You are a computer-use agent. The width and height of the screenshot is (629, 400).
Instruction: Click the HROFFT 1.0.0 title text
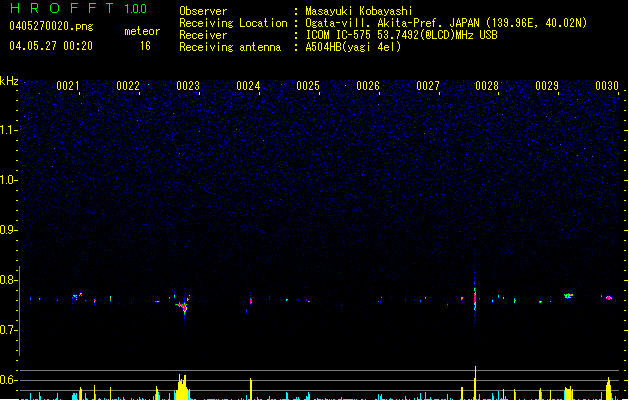[79, 8]
